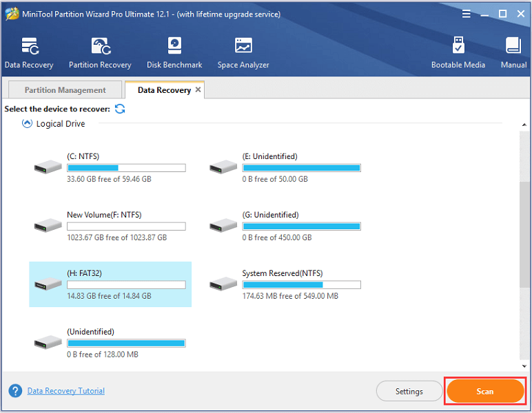Click the blue help question mark icon
The width and height of the screenshot is (532, 413).
coord(15,391)
